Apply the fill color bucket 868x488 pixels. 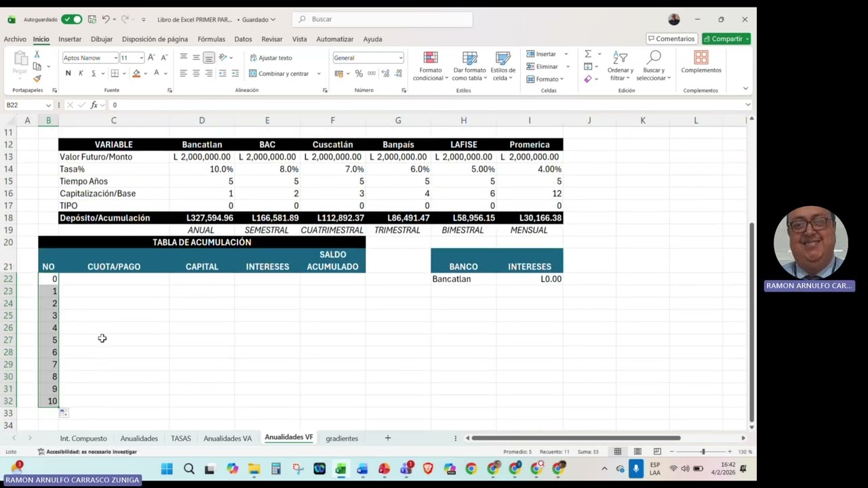(x=136, y=73)
